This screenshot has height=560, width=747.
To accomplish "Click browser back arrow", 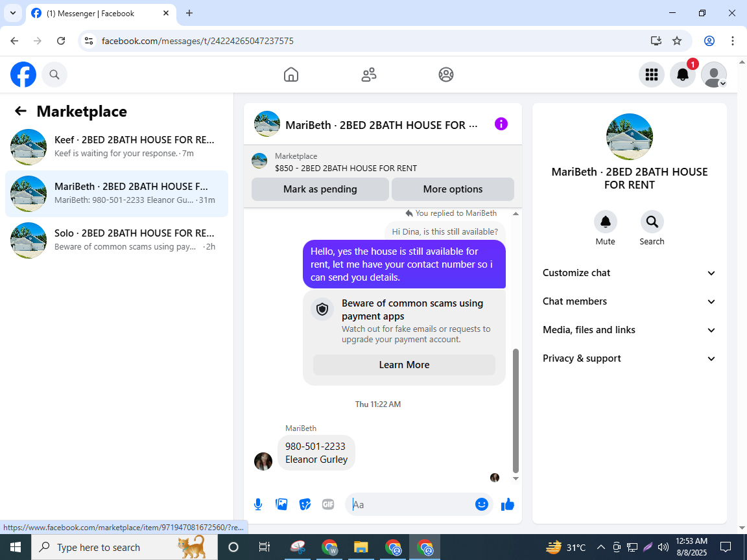I will [14, 41].
